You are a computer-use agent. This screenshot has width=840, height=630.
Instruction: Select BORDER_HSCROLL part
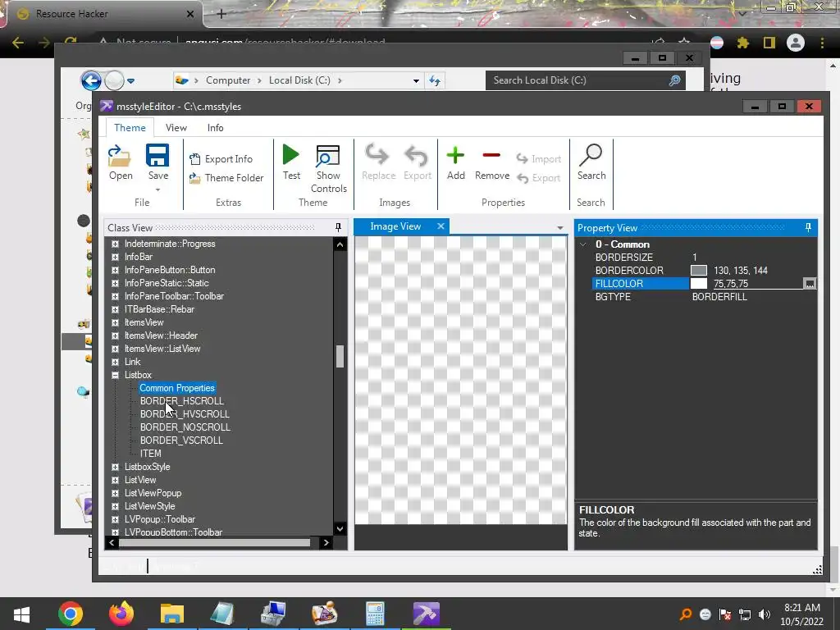(181, 400)
